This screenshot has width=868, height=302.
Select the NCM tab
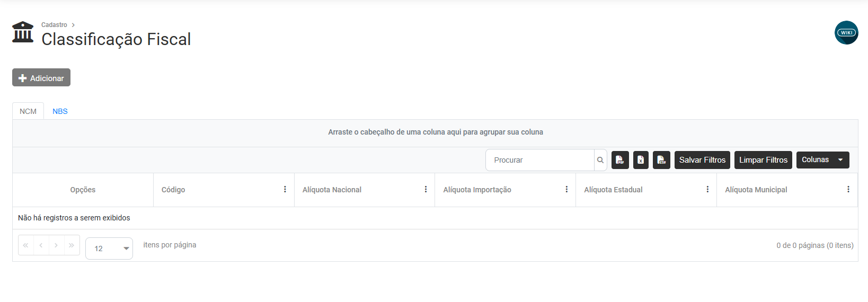28,111
